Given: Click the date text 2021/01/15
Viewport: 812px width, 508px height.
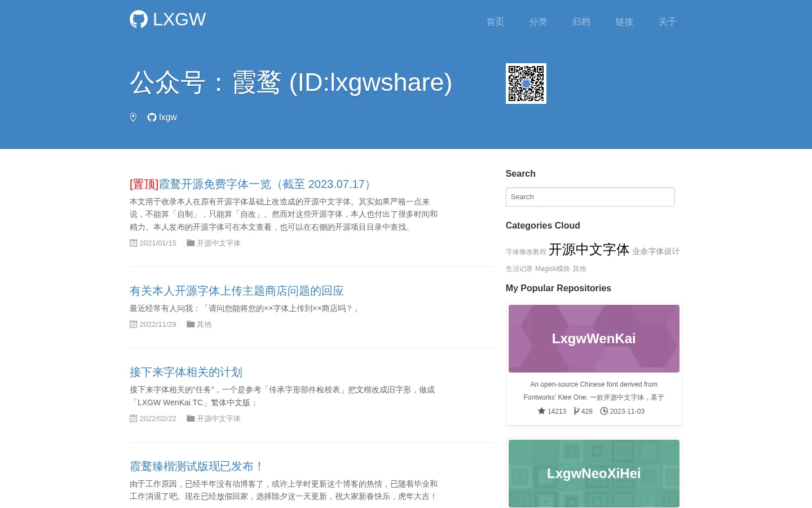Looking at the screenshot, I should (x=158, y=243).
